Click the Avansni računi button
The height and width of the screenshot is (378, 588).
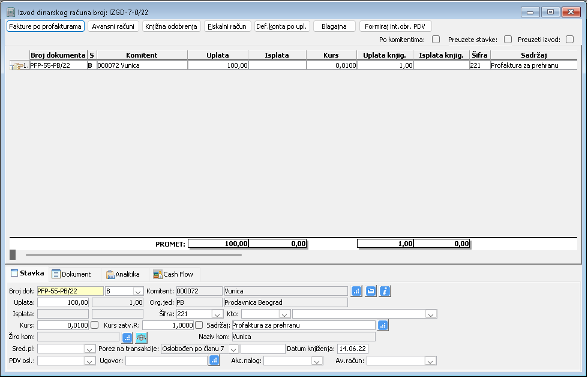coord(113,26)
